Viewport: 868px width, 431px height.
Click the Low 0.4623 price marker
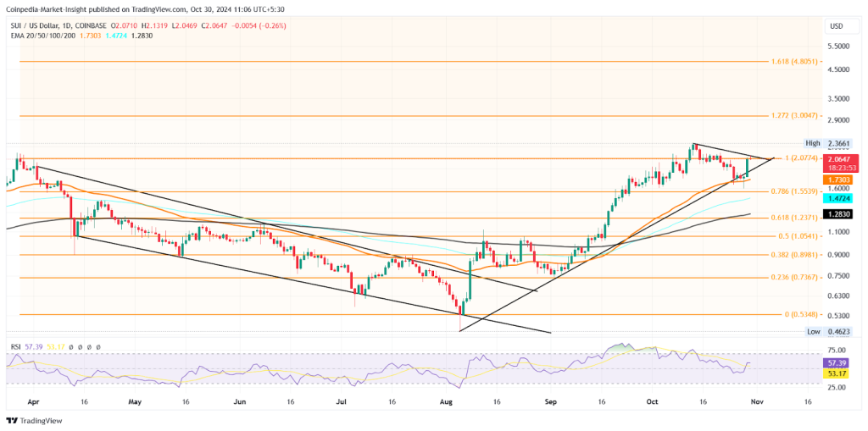[829, 332]
